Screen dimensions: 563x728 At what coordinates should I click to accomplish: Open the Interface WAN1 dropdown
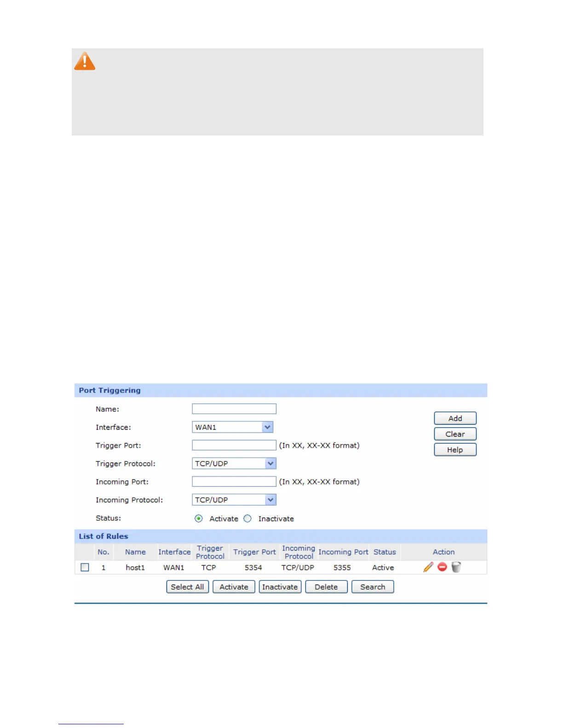232,427
